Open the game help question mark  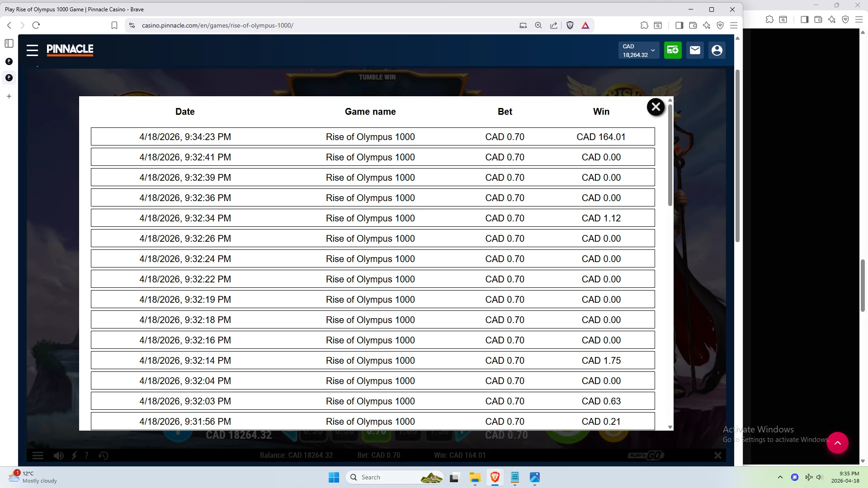(x=87, y=455)
